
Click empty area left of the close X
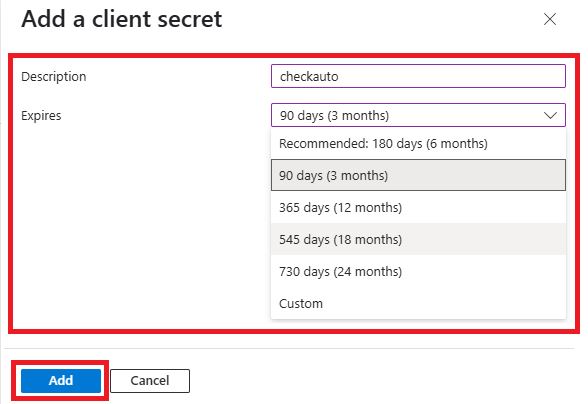click(x=375, y=19)
